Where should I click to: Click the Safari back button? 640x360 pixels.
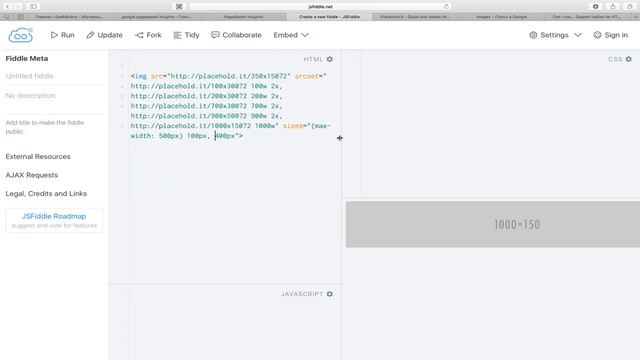(x=7, y=7)
